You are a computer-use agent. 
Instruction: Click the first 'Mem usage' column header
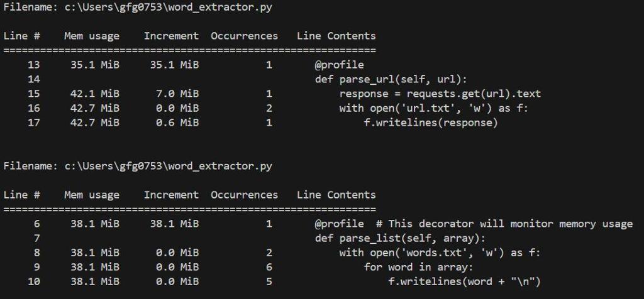point(91,36)
